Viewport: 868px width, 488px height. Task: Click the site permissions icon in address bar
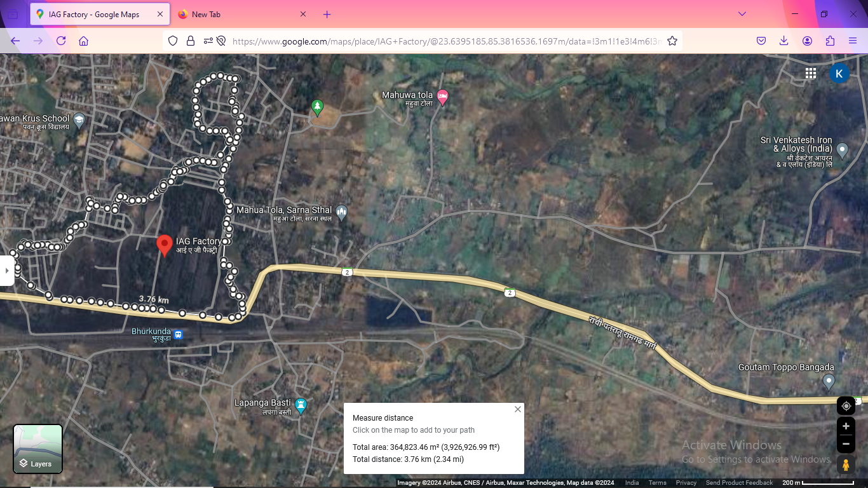(208, 41)
